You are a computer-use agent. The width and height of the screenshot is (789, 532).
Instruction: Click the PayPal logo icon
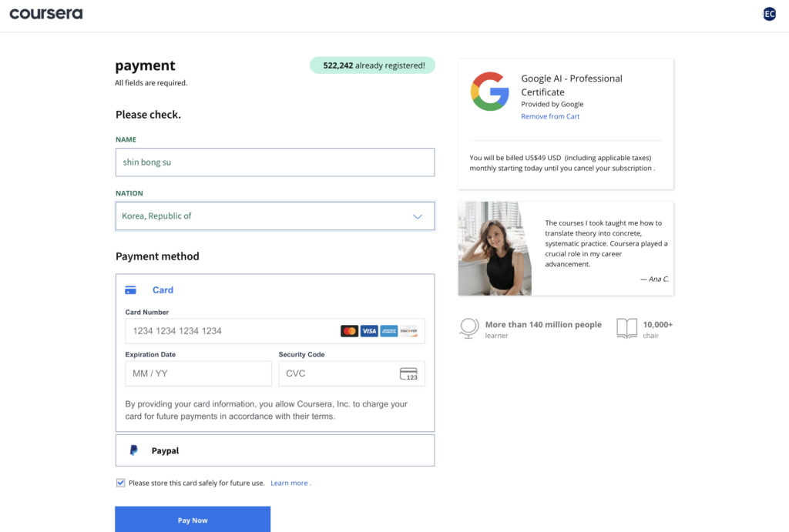point(134,450)
